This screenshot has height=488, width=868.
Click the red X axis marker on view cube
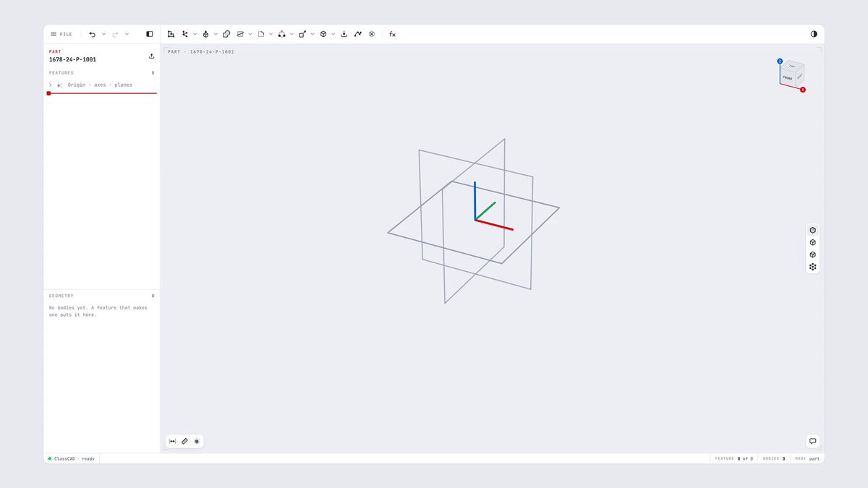pyautogui.click(x=803, y=90)
